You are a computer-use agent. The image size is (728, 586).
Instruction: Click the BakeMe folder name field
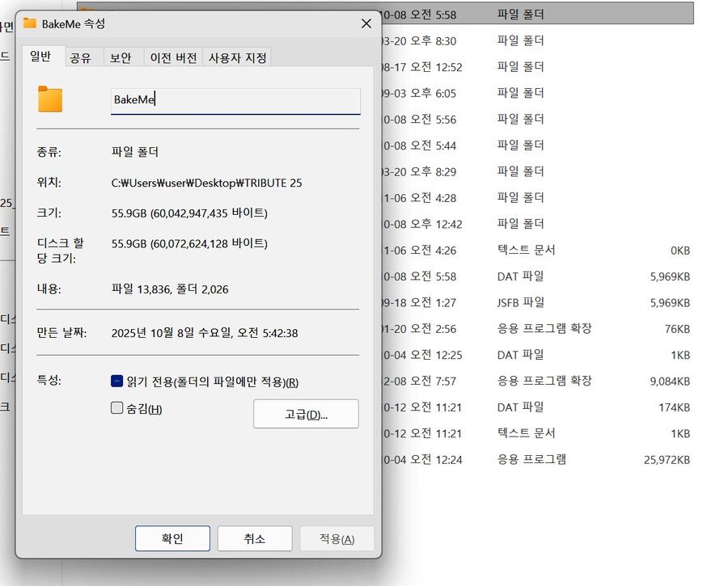pyautogui.click(x=235, y=100)
